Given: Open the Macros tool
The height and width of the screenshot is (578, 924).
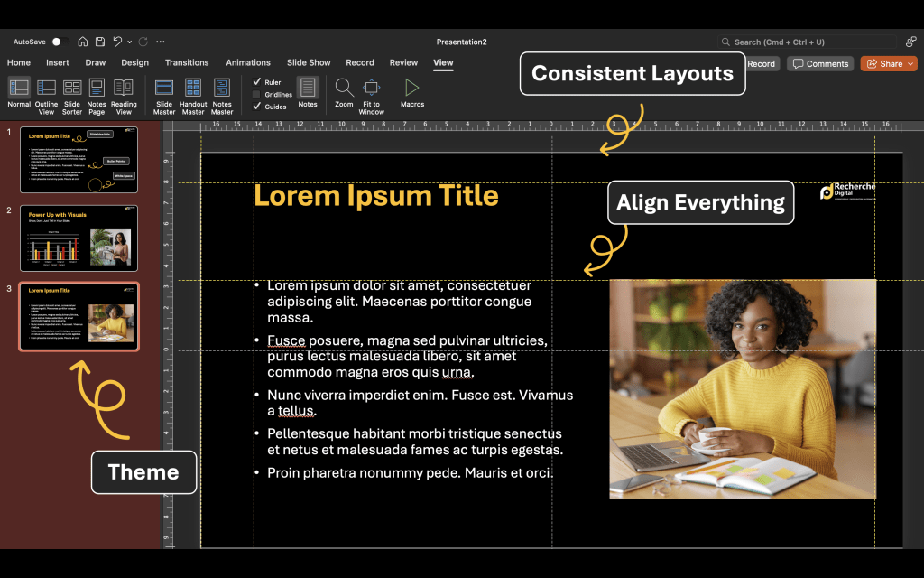Looking at the screenshot, I should pyautogui.click(x=411, y=89).
